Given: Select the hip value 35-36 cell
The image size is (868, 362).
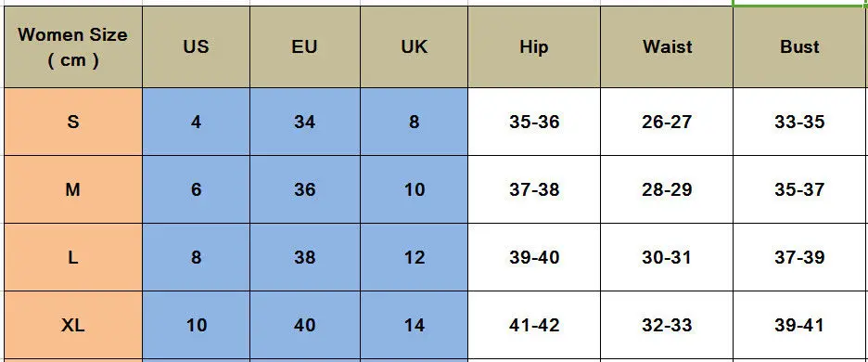Looking at the screenshot, I should click(534, 122).
